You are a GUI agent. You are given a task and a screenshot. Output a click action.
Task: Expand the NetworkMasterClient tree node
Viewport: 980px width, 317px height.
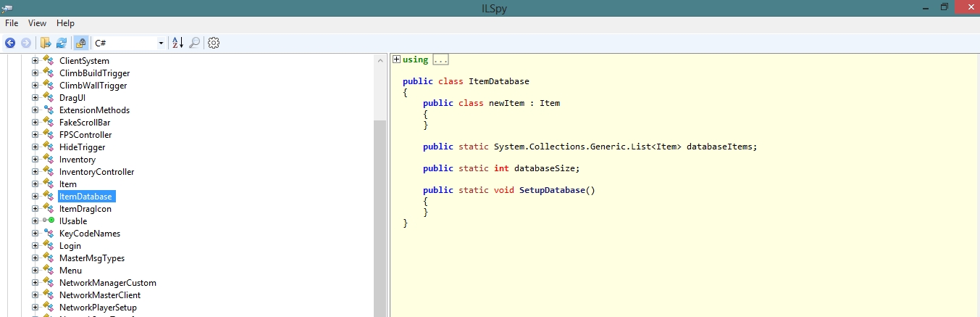click(35, 295)
